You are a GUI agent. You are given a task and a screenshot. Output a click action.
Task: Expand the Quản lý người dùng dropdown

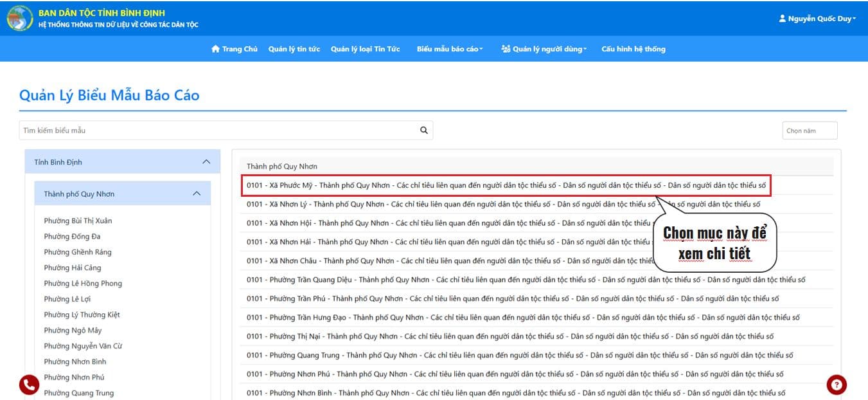click(x=544, y=49)
